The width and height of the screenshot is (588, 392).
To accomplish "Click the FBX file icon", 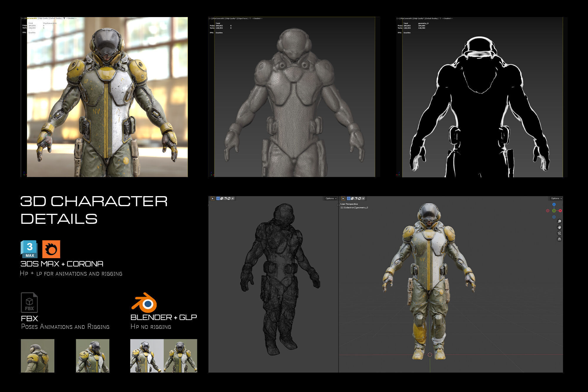I will (x=29, y=302).
